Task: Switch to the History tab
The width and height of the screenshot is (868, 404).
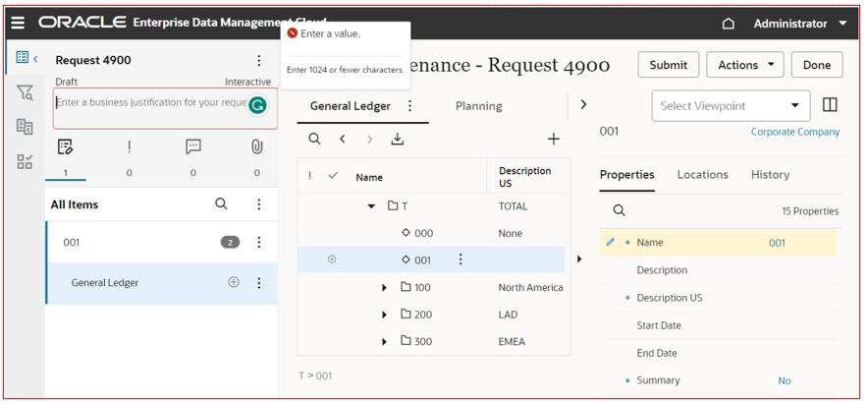Action: (770, 175)
